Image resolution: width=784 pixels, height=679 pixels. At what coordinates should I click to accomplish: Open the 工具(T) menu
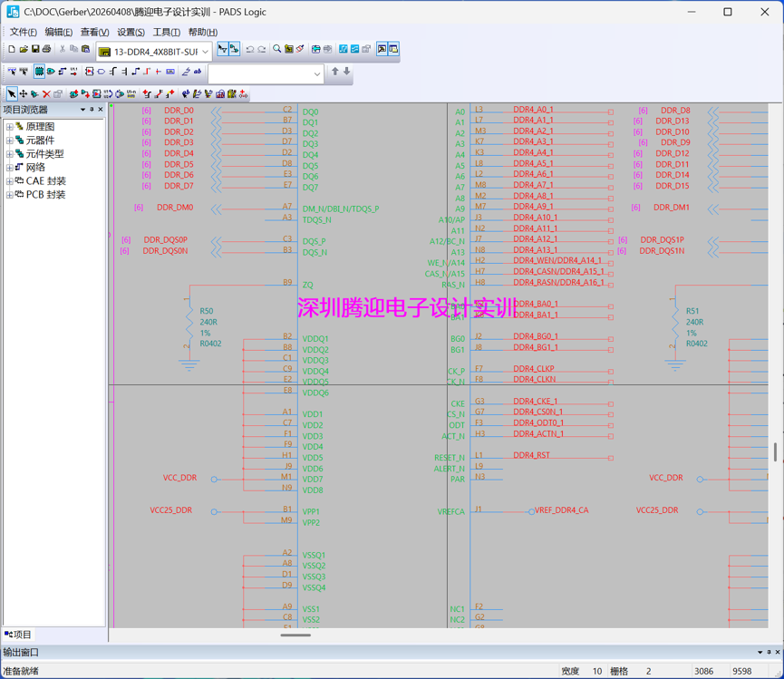(166, 32)
